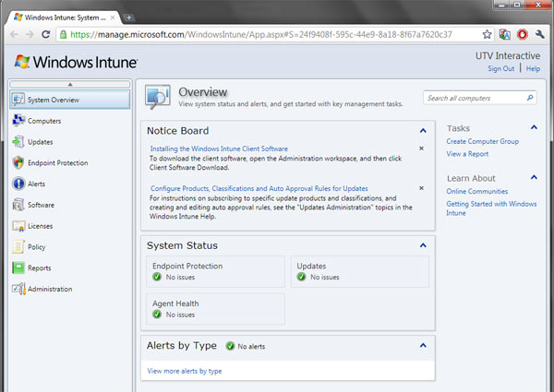Image resolution: width=554 pixels, height=392 pixels.
Task: Collapse the Alerts by Type section
Action: (423, 346)
